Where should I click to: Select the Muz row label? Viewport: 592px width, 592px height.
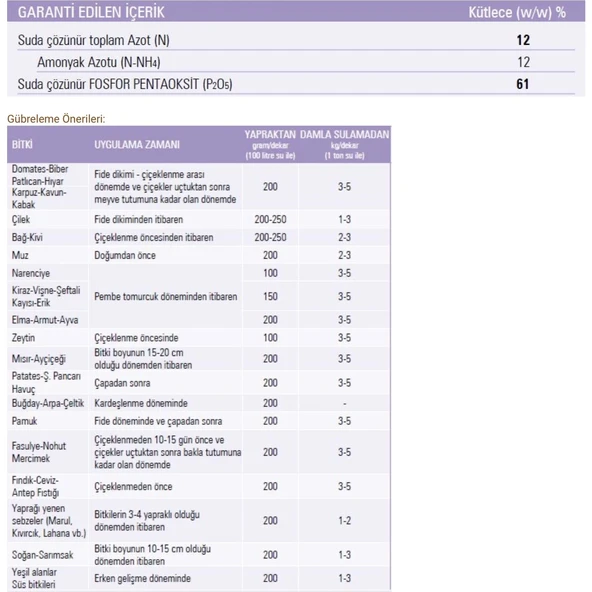[20, 255]
